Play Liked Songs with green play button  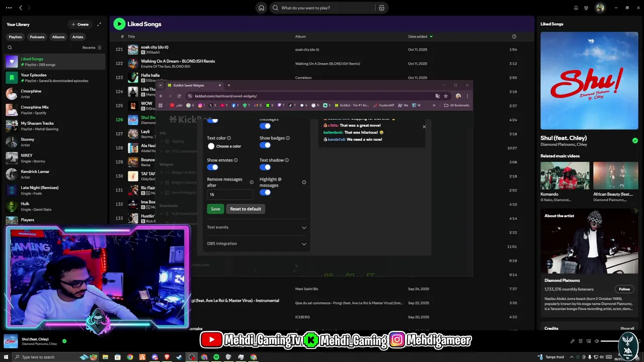pos(119,24)
